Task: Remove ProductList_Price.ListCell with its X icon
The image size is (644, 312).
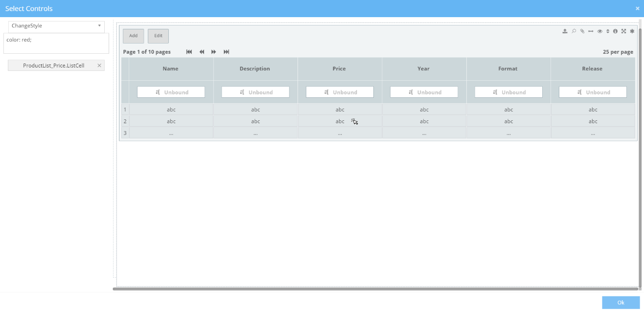Action: point(99,66)
